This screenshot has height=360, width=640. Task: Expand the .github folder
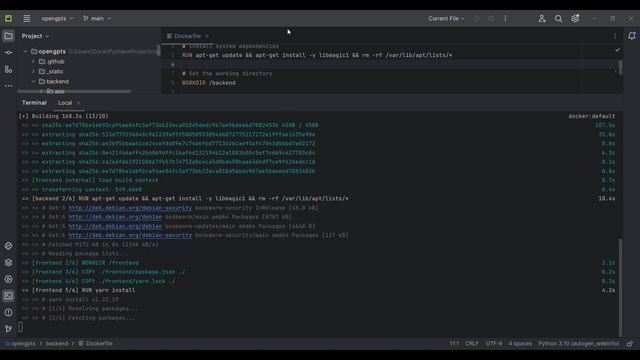[x=33, y=62]
